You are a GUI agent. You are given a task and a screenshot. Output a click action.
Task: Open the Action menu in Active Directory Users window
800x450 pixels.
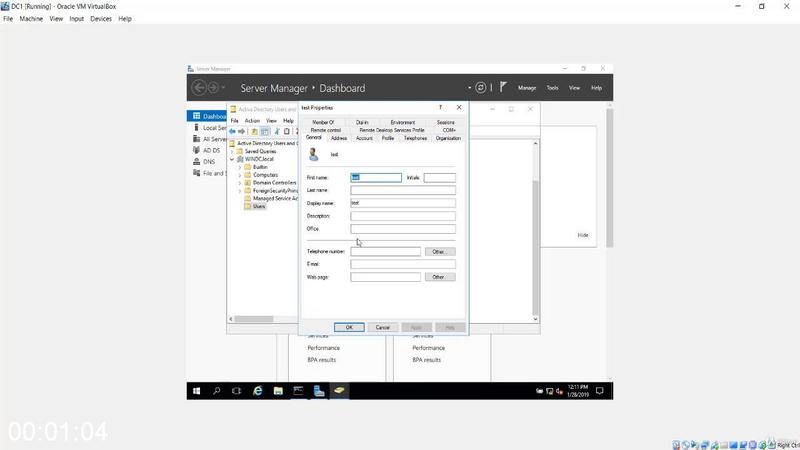tap(252, 121)
